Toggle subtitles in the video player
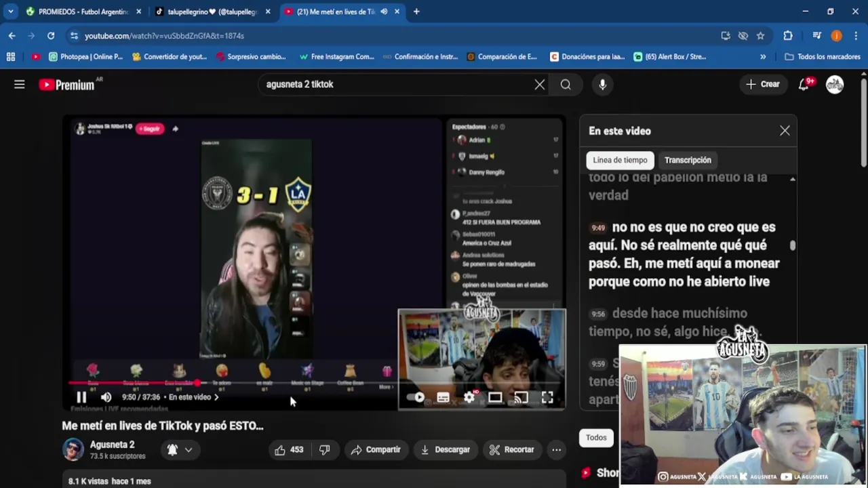Screen dimensions: 868x488 (x=443, y=398)
